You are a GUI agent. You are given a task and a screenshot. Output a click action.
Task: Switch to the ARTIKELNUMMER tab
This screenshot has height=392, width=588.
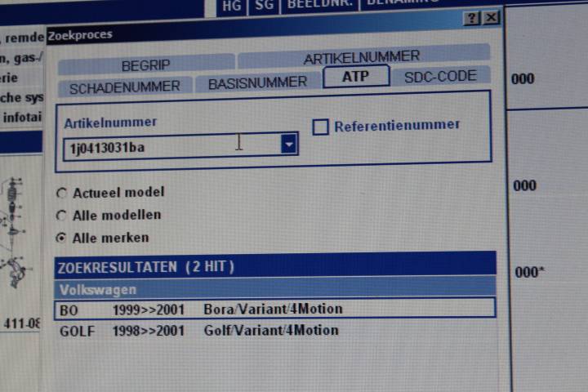point(363,57)
